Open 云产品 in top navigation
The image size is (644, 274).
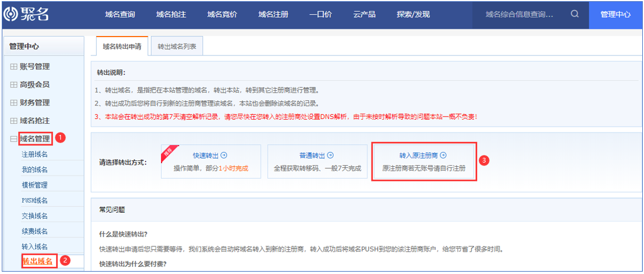[x=364, y=14]
